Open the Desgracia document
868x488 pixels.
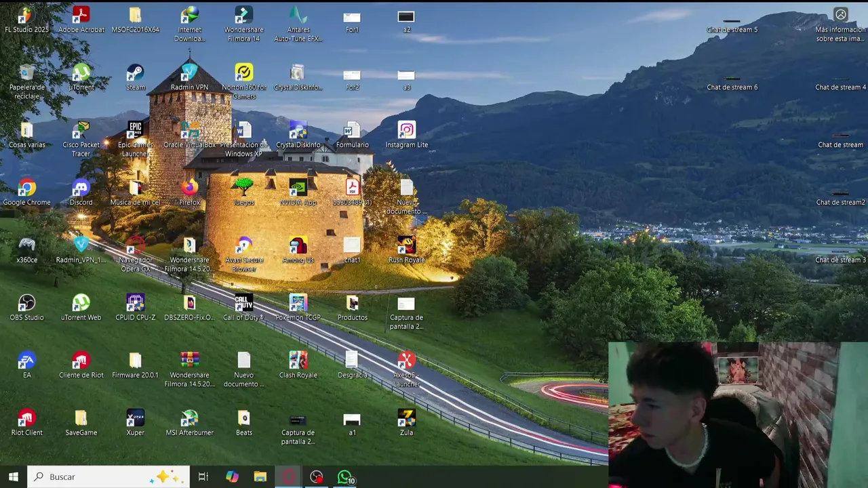click(x=352, y=361)
